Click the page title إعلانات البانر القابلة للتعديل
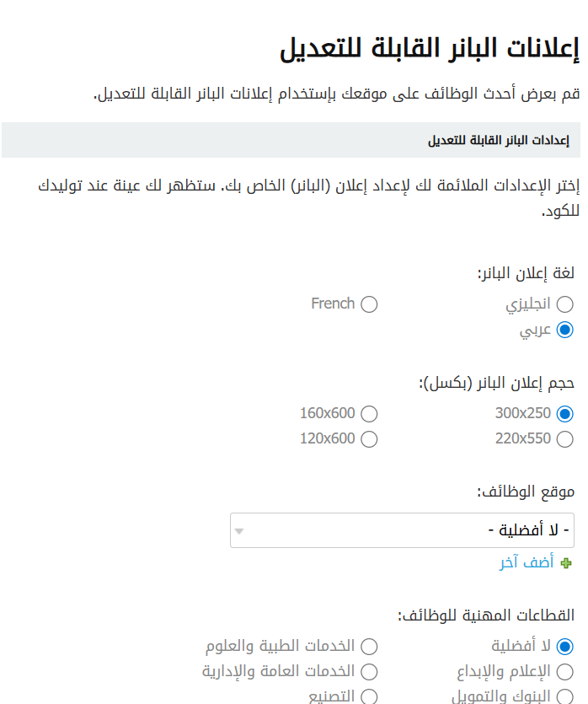Image resolution: width=588 pixels, height=704 pixels. 430,50
